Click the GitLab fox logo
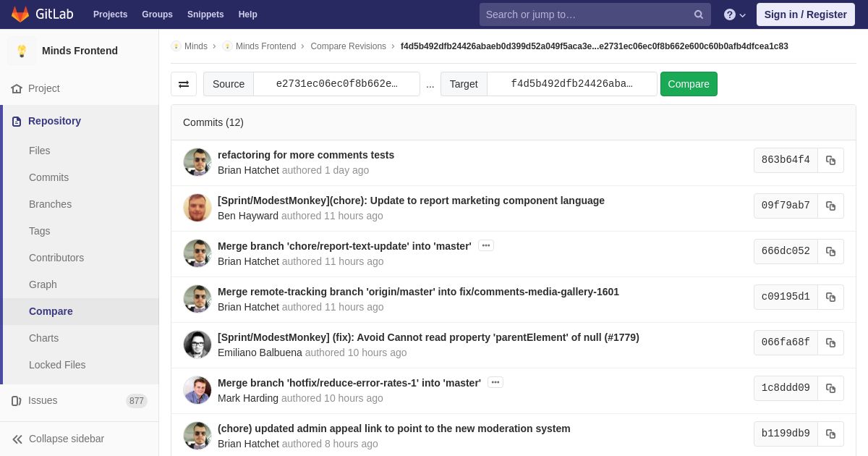Image resolution: width=868 pixels, height=456 pixels. [20, 14]
